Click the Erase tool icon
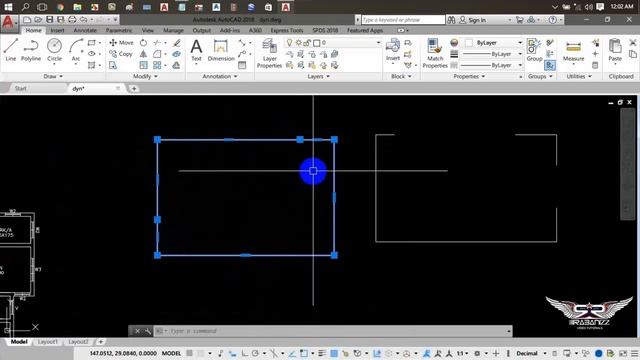The width and height of the screenshot is (640, 360). point(176,42)
